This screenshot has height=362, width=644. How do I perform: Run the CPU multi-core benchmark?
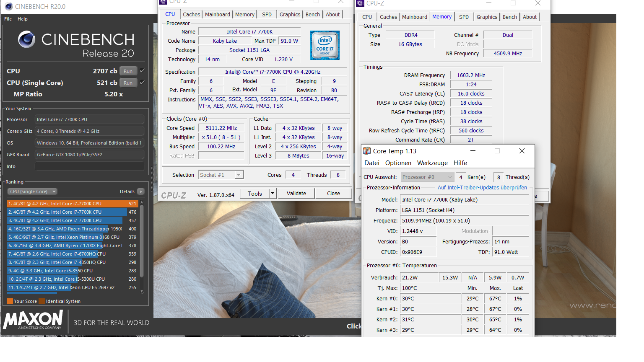pos(128,71)
